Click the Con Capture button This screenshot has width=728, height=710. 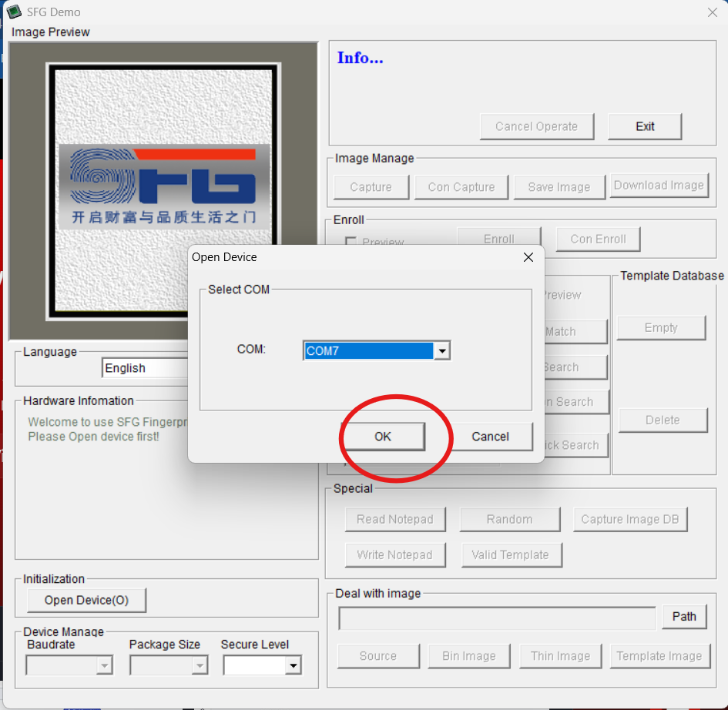461,187
